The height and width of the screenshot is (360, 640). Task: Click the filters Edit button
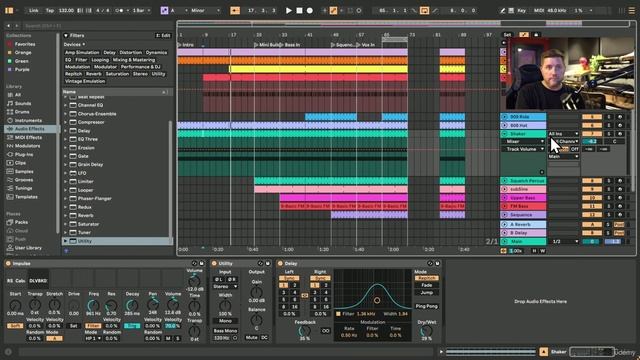click(x=163, y=36)
